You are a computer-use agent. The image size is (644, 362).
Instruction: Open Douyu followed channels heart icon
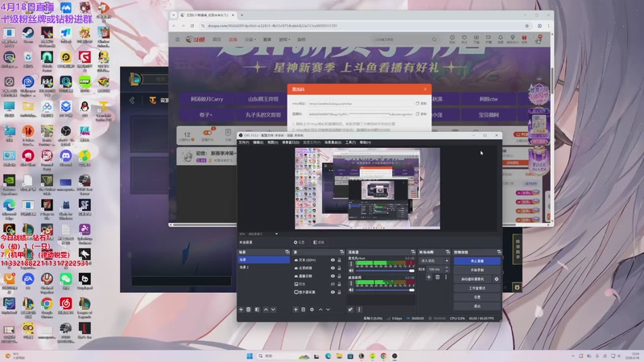(464, 39)
